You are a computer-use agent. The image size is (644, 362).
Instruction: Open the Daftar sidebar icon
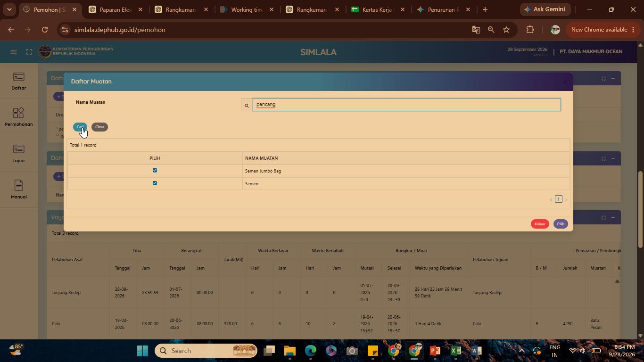click(19, 82)
